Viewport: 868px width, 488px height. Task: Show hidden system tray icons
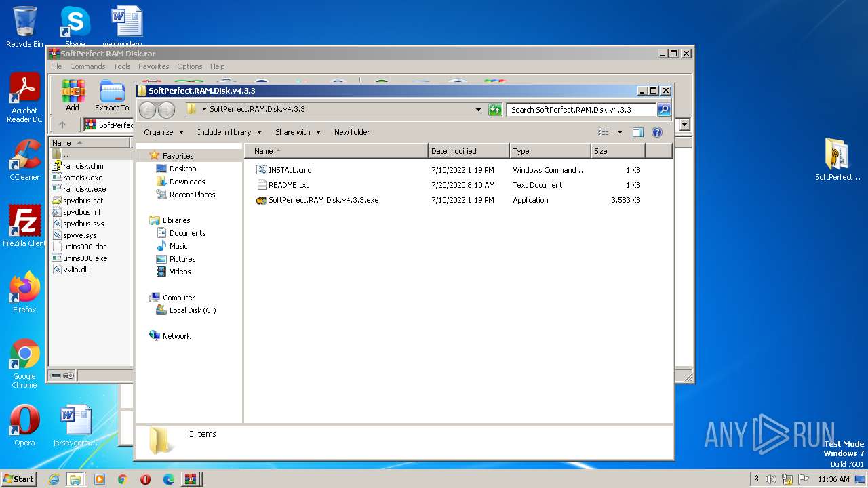point(756,479)
